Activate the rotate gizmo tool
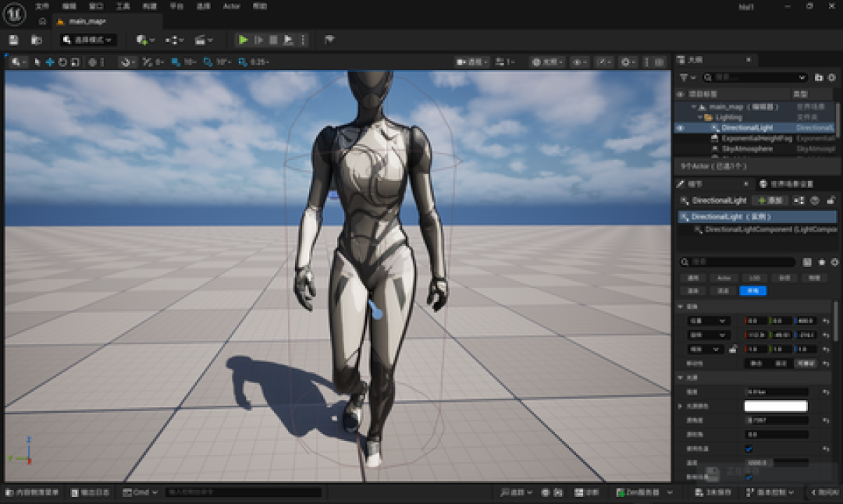The image size is (843, 504). 62,62
